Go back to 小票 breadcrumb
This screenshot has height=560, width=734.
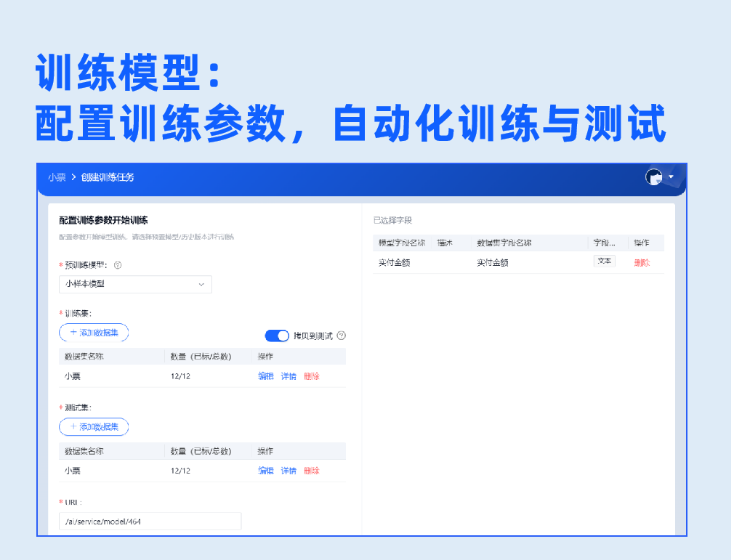57,177
